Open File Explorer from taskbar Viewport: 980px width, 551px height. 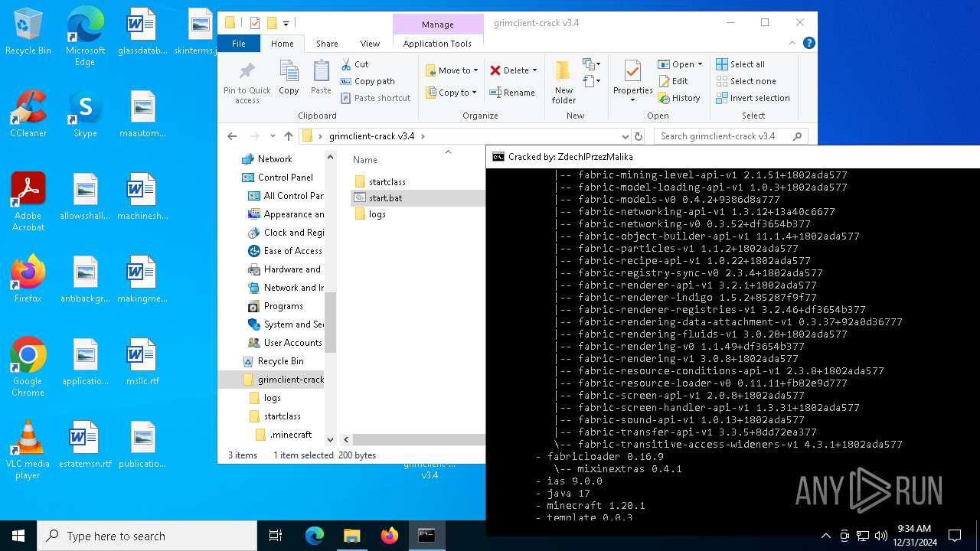(352, 536)
